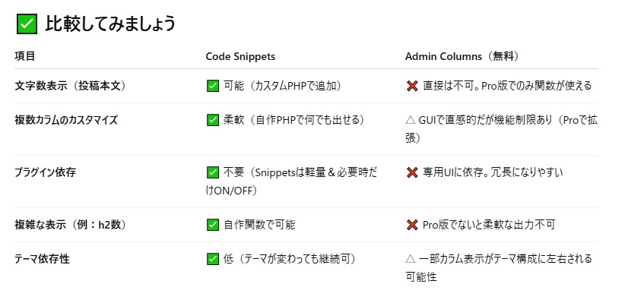Click the triangle symbol before GUIで直感的だが
This screenshot has width=644, height=303.
(x=411, y=120)
